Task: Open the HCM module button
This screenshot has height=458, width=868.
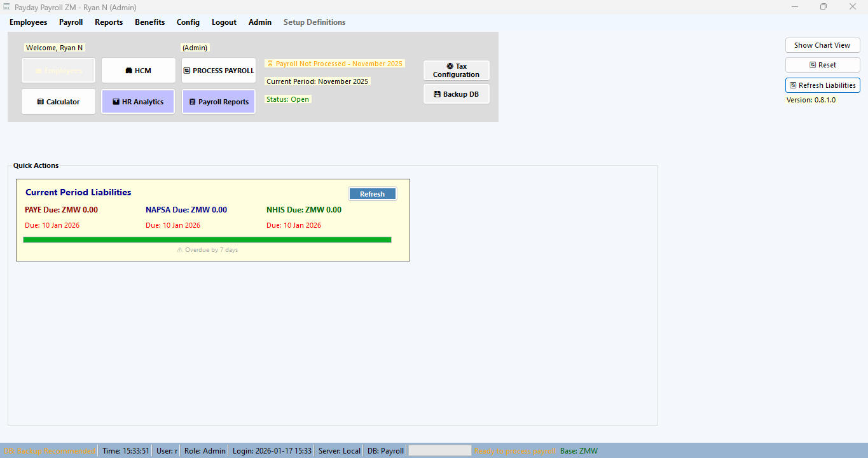Action: click(139, 71)
